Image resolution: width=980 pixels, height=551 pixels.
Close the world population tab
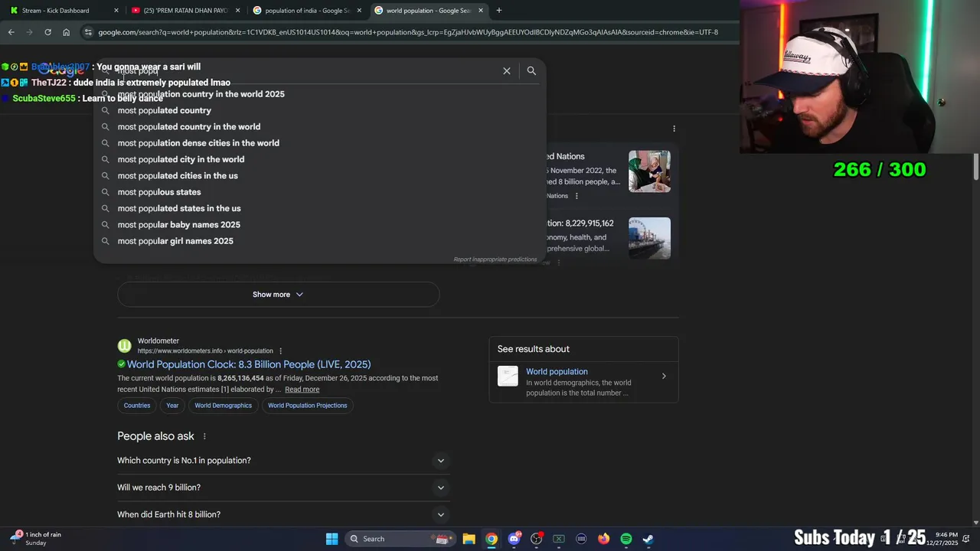[x=481, y=11]
